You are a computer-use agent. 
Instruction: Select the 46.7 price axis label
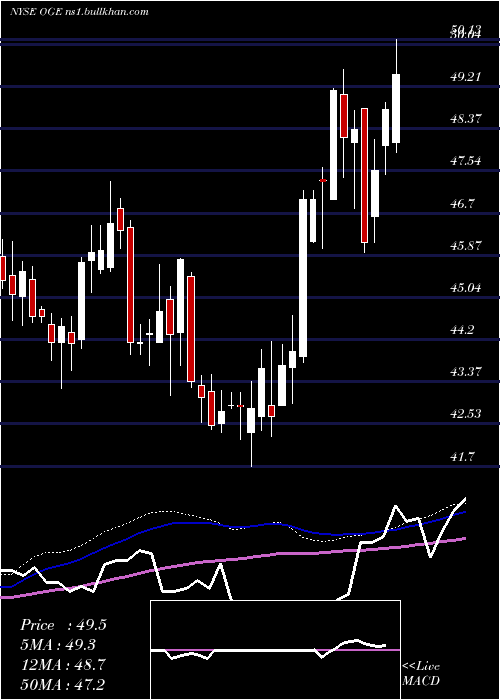point(462,204)
